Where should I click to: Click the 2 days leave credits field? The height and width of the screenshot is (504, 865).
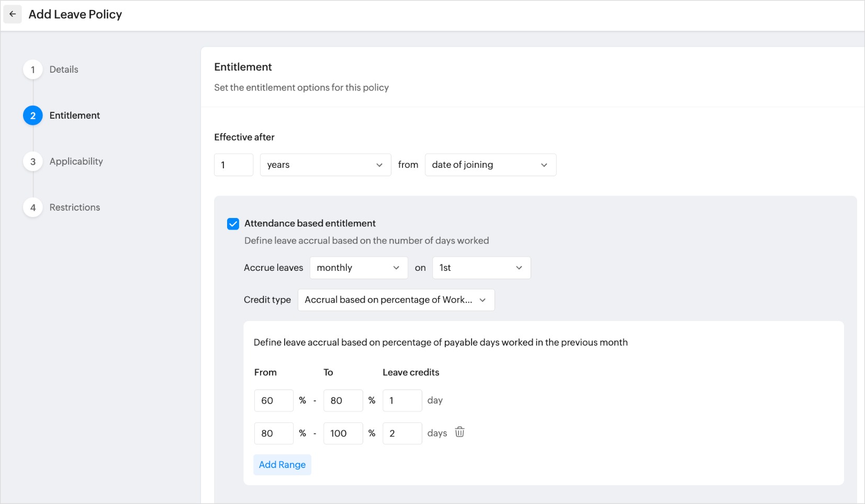pos(402,433)
